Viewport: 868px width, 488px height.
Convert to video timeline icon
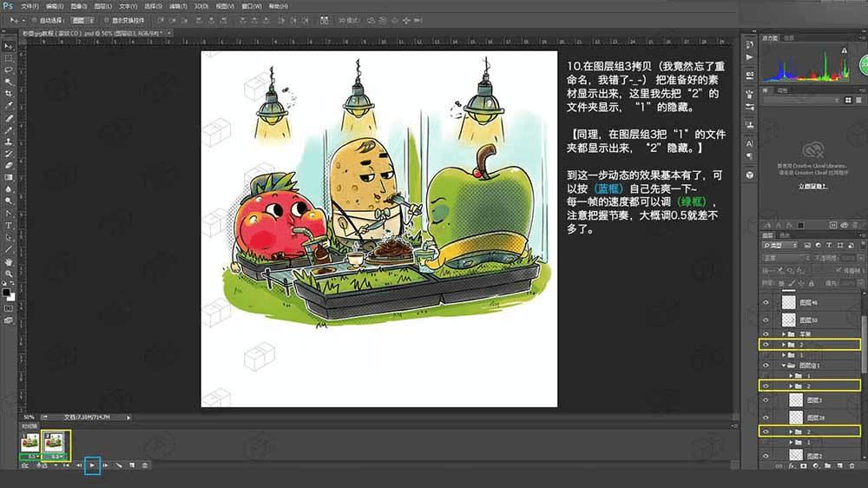coord(25,465)
